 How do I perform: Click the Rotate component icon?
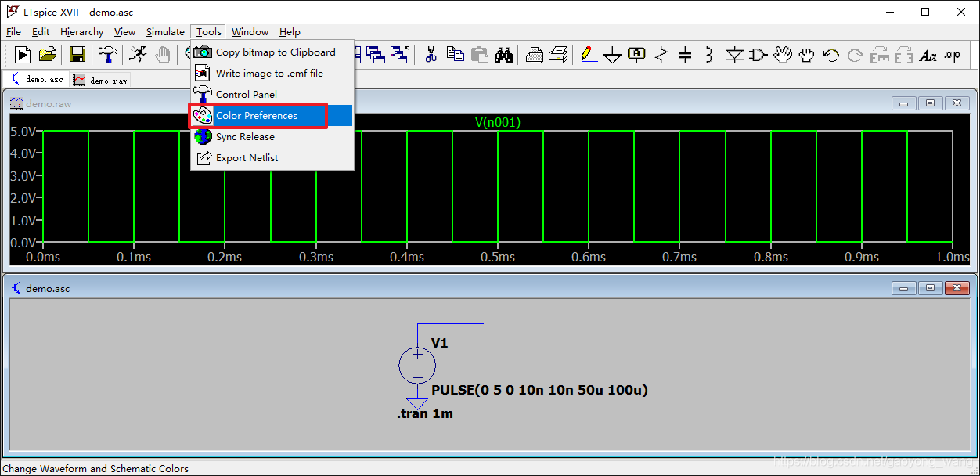point(880,55)
